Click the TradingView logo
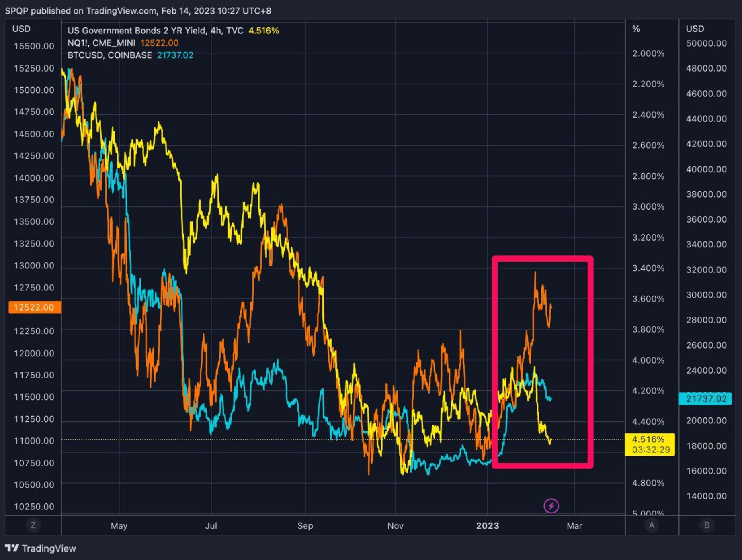The width and height of the screenshot is (742, 560). [41, 548]
